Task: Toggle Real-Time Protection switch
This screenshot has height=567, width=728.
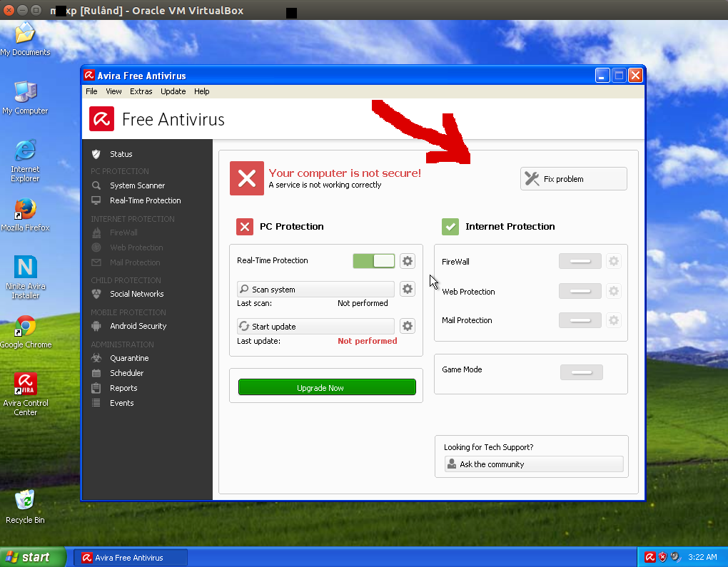Action: point(374,261)
